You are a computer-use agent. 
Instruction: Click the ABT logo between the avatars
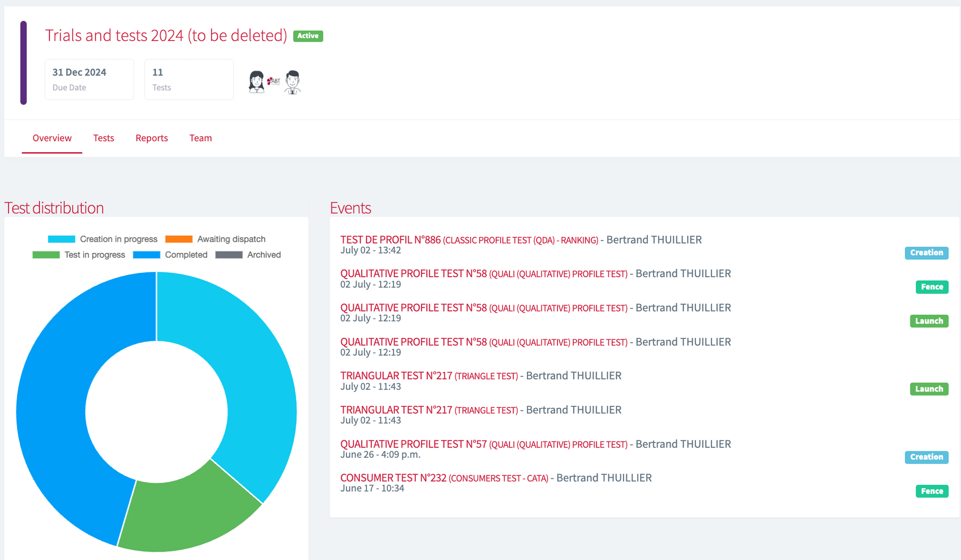coord(274,81)
